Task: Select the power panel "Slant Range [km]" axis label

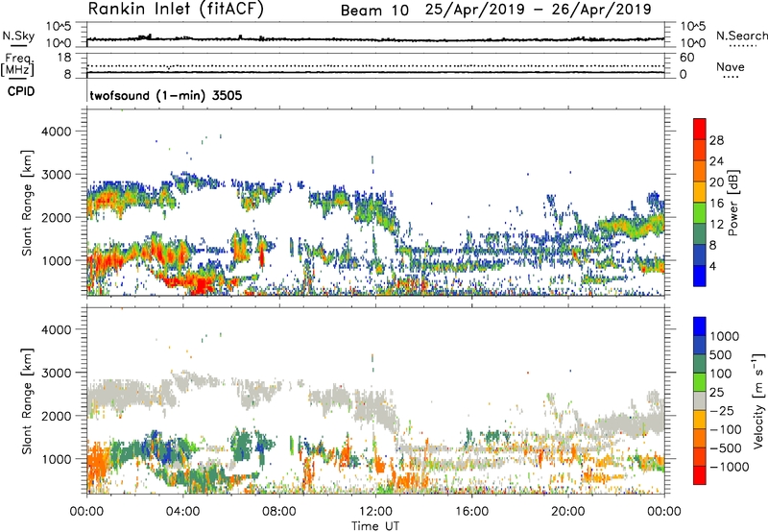Action: [27, 204]
